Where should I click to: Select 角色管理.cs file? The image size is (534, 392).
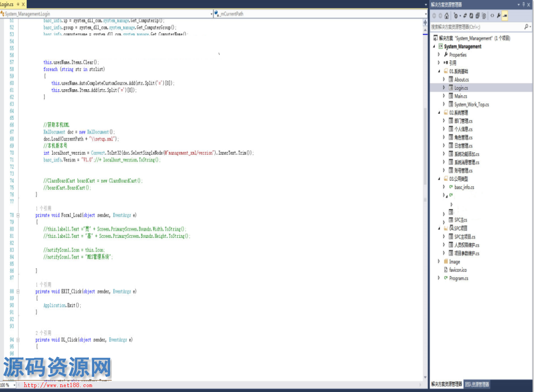tap(464, 137)
